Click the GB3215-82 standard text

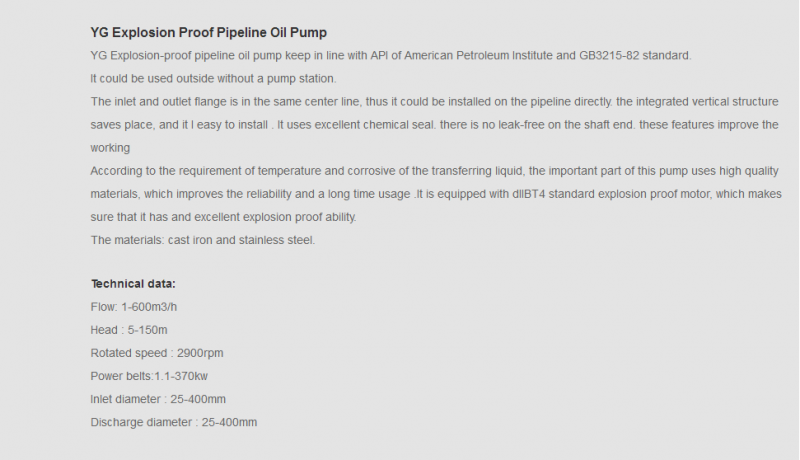tap(635, 56)
